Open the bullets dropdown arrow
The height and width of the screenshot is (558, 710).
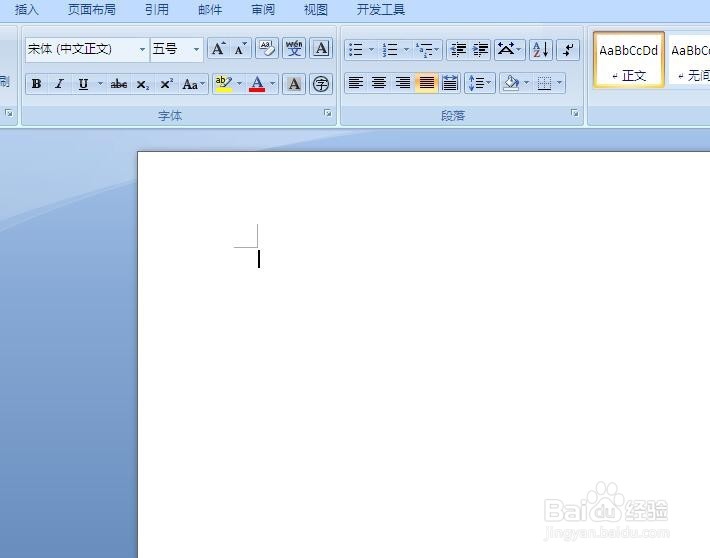[371, 49]
